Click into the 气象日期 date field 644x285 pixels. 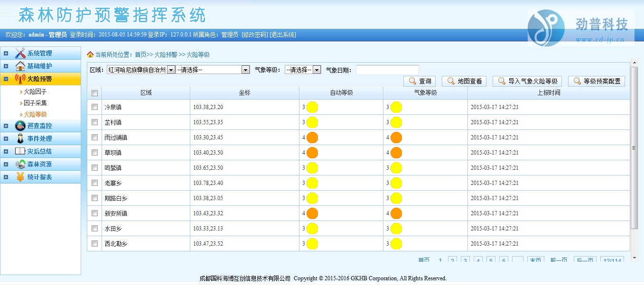point(387,70)
